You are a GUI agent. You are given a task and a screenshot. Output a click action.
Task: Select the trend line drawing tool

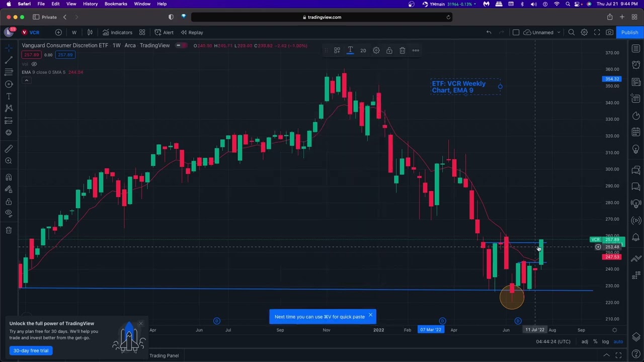coord(9,60)
